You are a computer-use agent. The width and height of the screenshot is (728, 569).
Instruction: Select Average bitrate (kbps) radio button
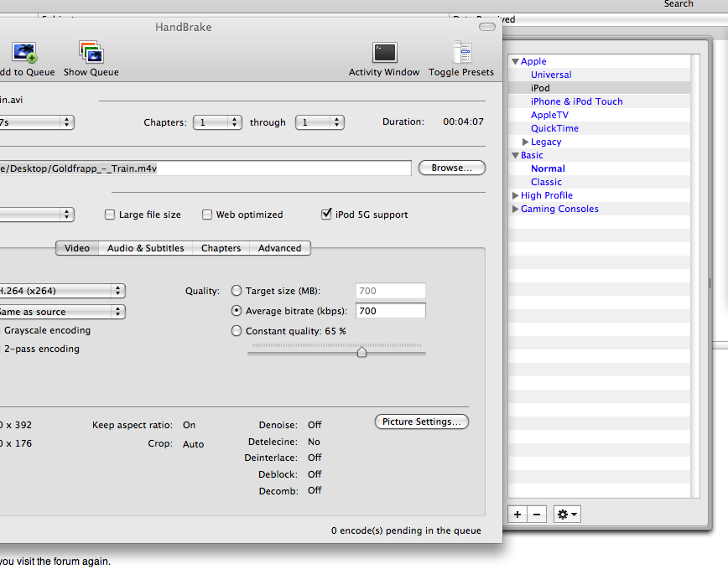tap(237, 311)
